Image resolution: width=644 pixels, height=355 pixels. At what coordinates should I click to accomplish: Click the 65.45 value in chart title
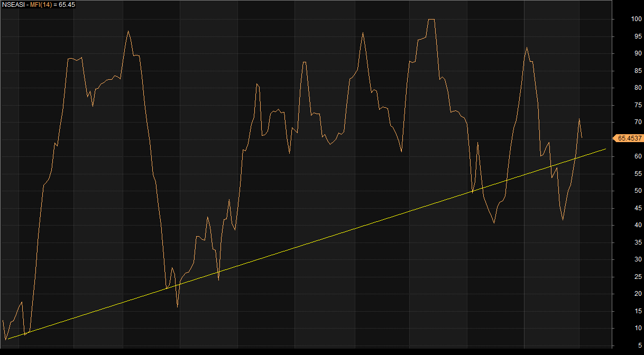pyautogui.click(x=67, y=5)
